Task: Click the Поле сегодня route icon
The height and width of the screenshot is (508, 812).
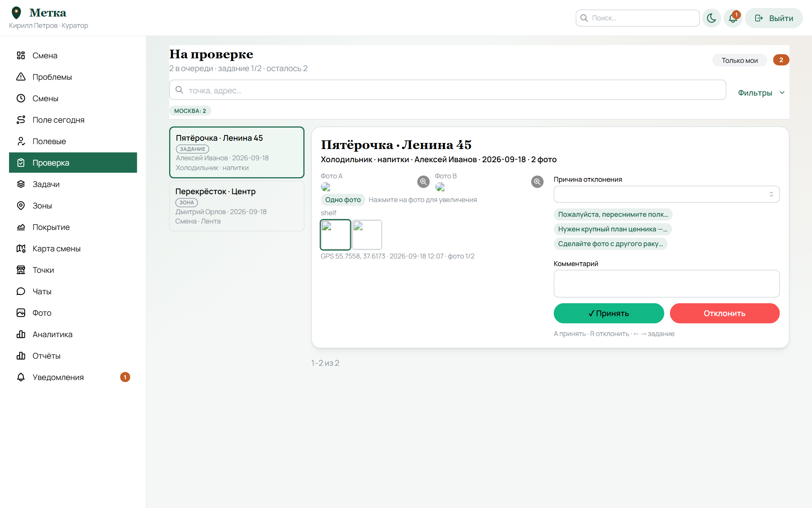Action: coord(21,120)
